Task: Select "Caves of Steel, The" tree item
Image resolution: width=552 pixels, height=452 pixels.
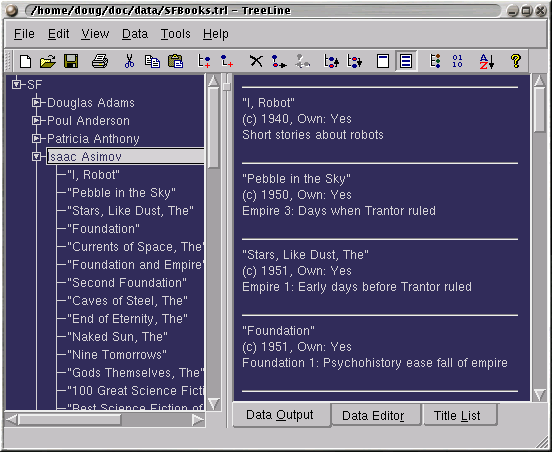Action: (127, 301)
